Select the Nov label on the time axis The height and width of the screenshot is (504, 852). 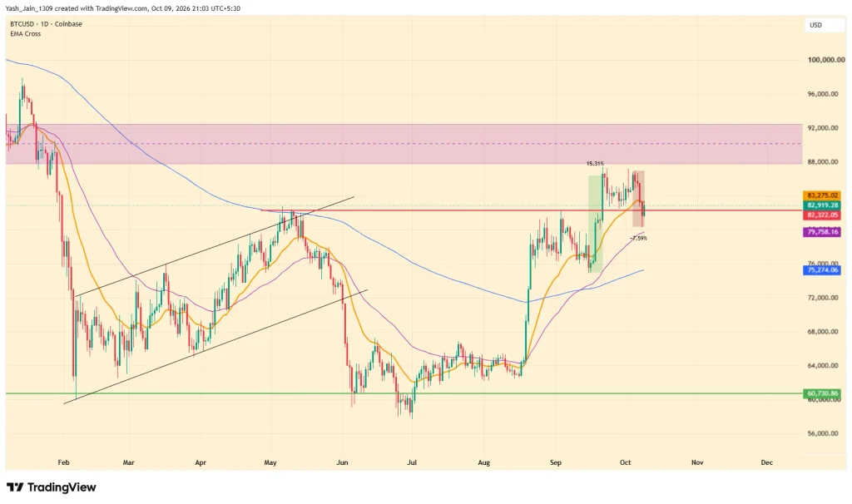(x=697, y=462)
